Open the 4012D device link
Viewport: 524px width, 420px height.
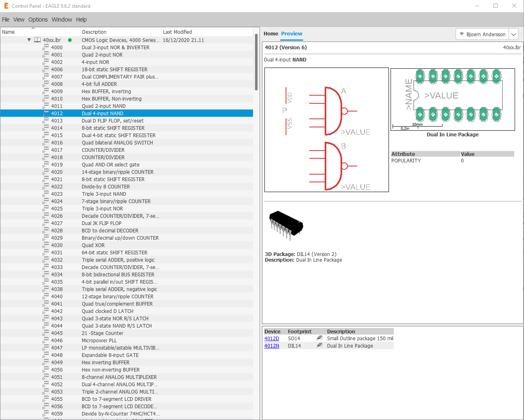pyautogui.click(x=271, y=338)
